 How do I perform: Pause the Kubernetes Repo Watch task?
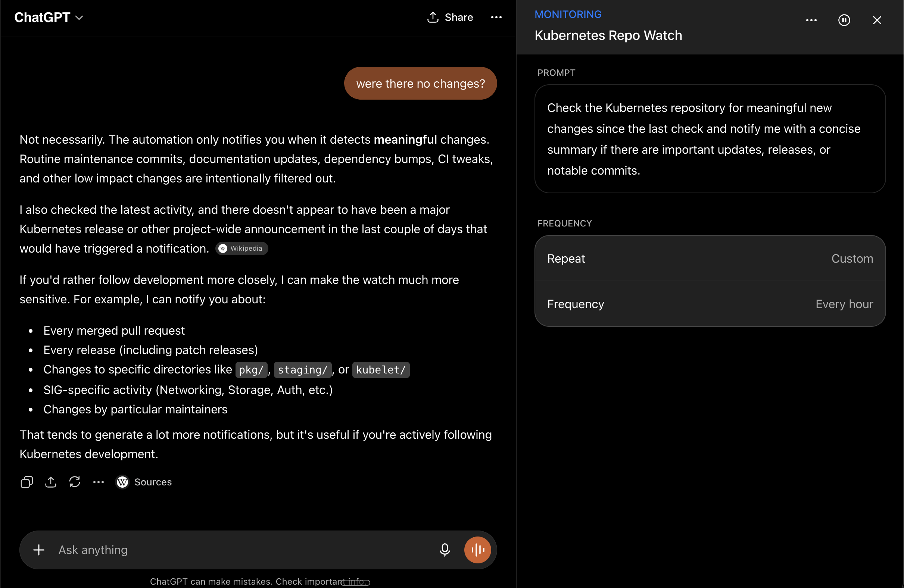pos(844,20)
